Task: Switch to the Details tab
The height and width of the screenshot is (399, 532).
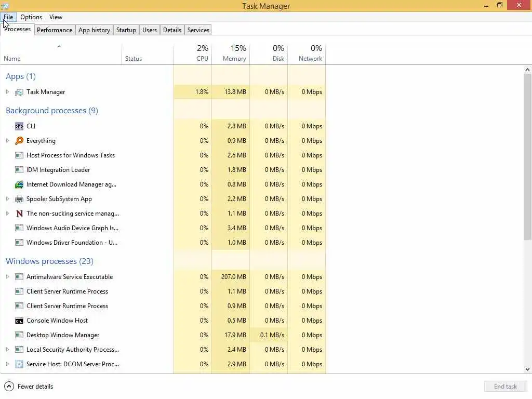Action: (x=172, y=30)
